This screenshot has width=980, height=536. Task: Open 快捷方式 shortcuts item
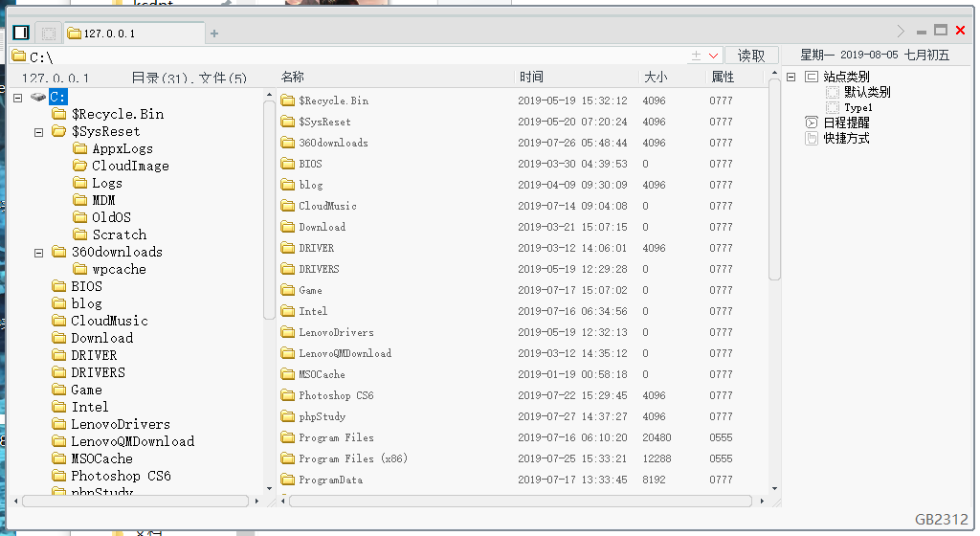(x=846, y=139)
